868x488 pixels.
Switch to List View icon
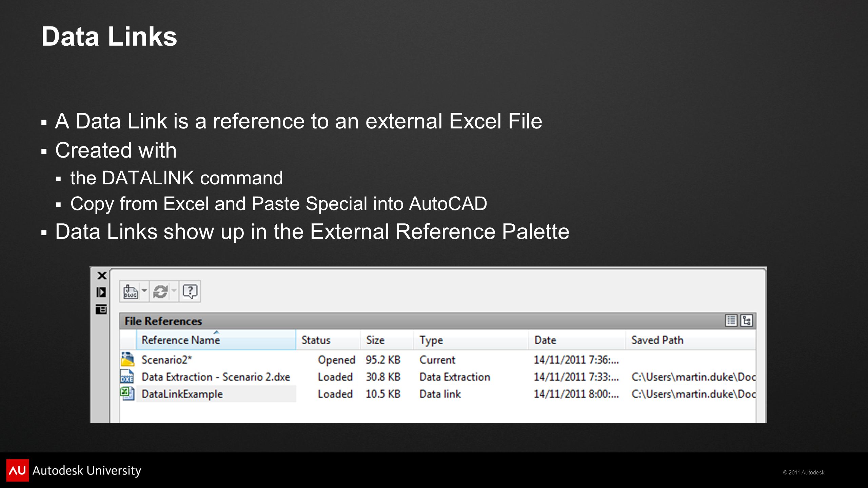(731, 321)
